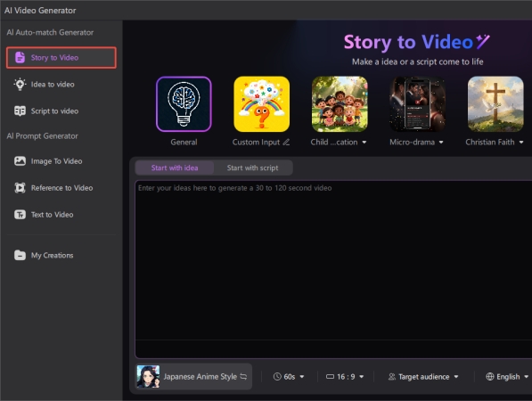This screenshot has width=532, height=401.
Task: Click the Text to Video T icon
Action: [20, 215]
